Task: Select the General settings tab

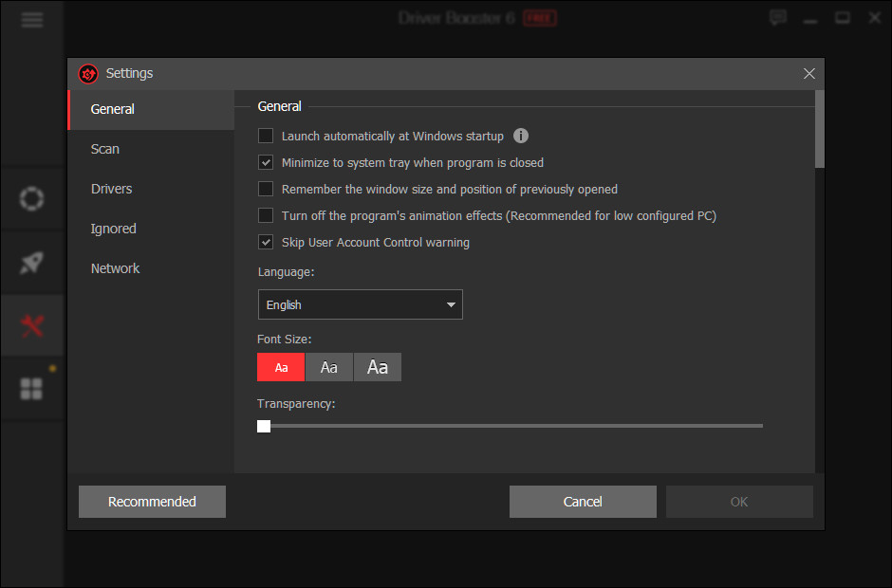Action: 151,109
